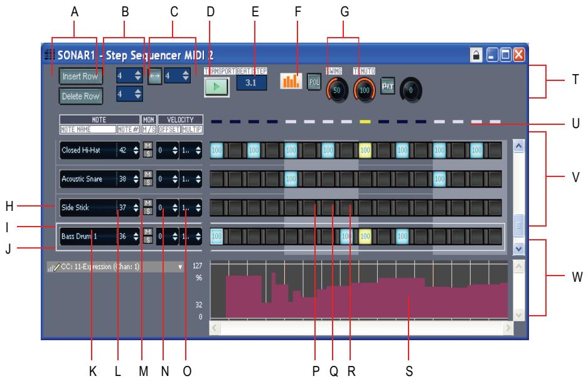Image resolution: width=588 pixels, height=381 pixels.
Task: Toggle the fit-to-quarters arrows button
Action: coord(154,76)
